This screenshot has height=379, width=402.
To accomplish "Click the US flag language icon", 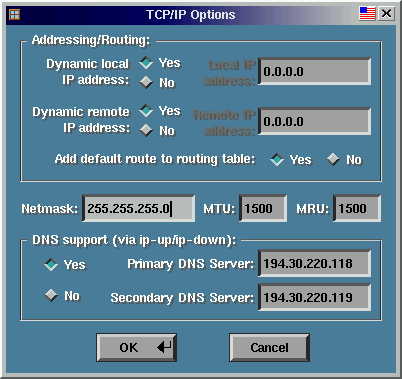I will [x=367, y=14].
